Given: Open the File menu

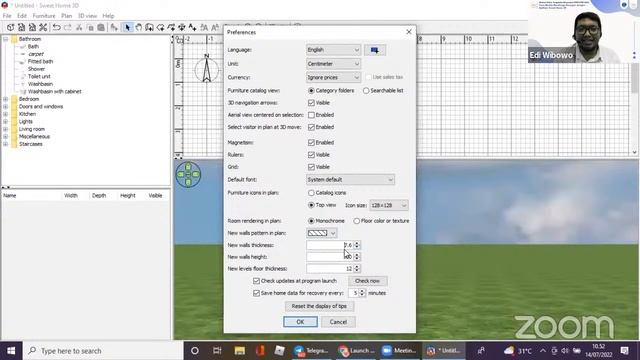Looking at the screenshot, I should coord(7,16).
